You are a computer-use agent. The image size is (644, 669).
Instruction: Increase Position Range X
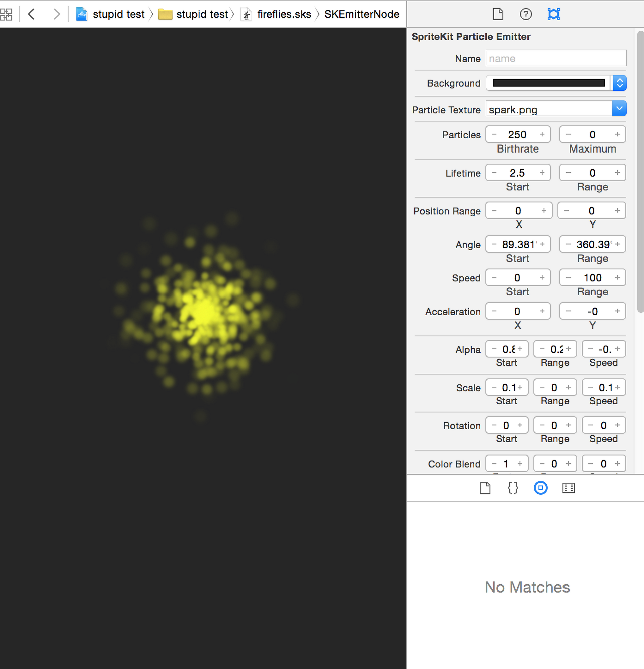click(x=544, y=210)
